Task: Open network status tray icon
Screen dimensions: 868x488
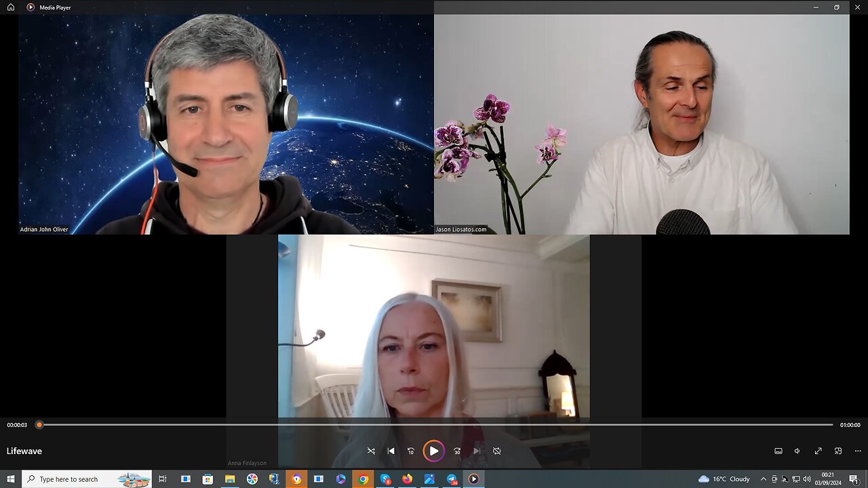Action: 796,479
